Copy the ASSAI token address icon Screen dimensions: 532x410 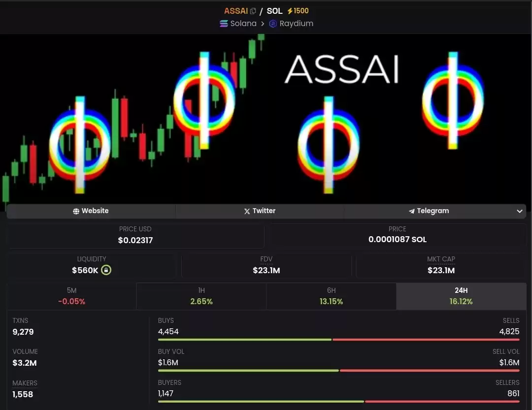(x=253, y=11)
